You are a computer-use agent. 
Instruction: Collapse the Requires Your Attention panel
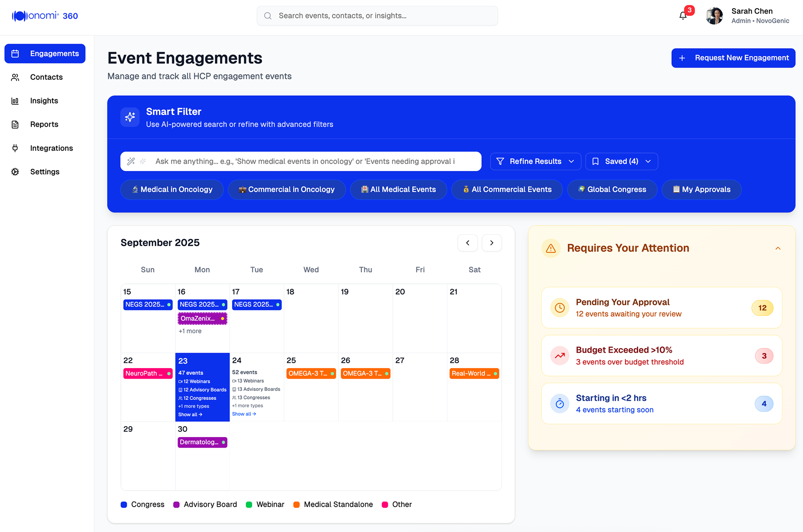[778, 248]
